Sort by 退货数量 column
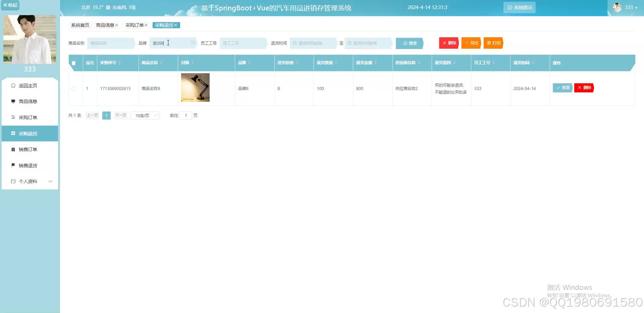The height and width of the screenshot is (313, 644). tap(336, 63)
